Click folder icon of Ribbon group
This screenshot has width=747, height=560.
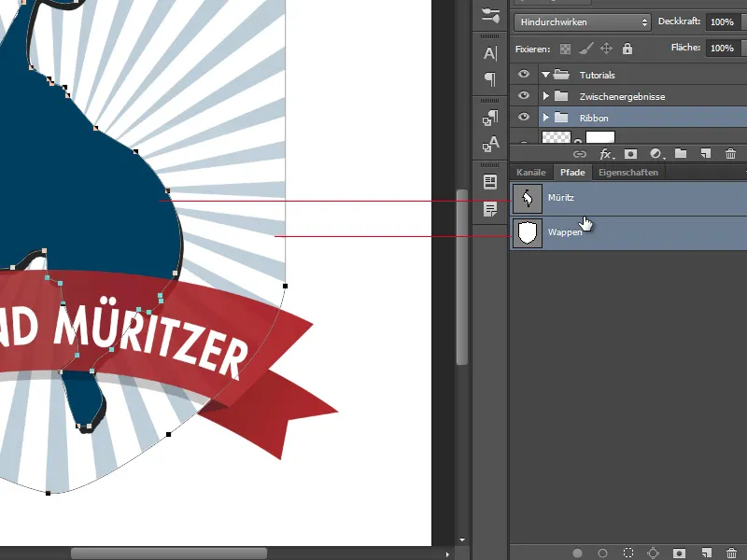[x=562, y=118]
